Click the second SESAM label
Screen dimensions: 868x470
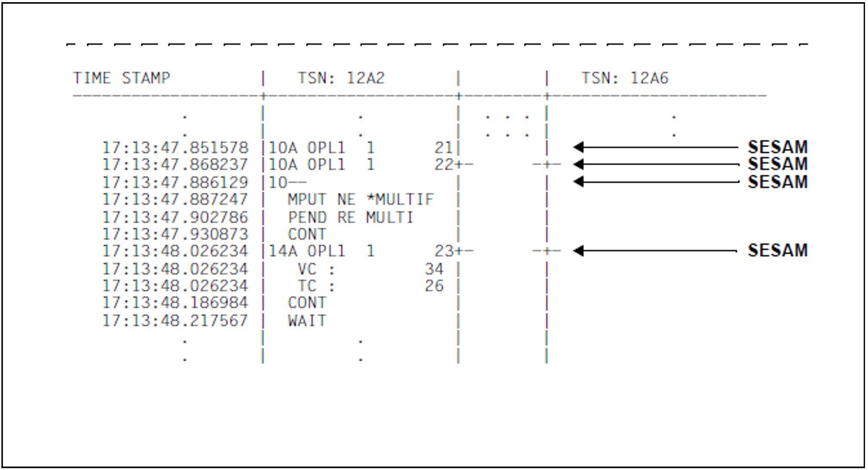point(777,164)
